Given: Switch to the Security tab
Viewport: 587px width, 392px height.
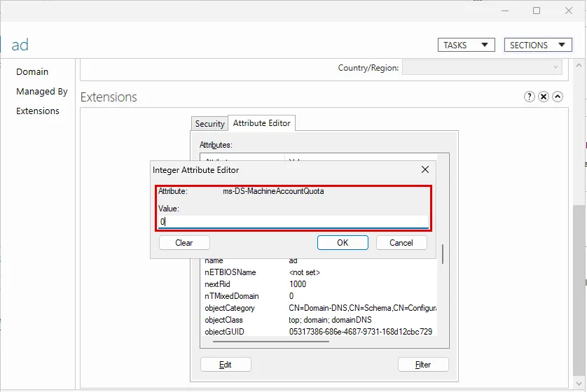Looking at the screenshot, I should (x=209, y=123).
